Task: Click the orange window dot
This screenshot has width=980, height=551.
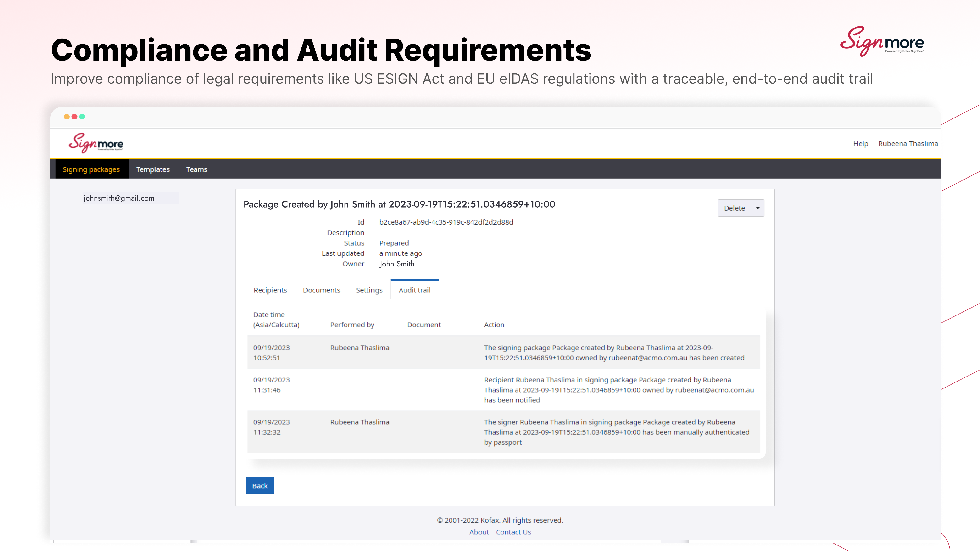Action: [67, 116]
